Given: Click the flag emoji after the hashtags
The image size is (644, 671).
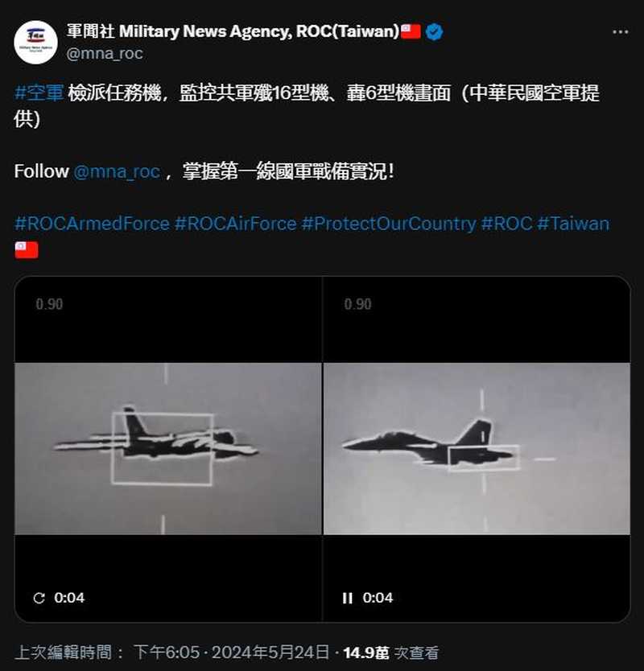Looking at the screenshot, I should click(x=27, y=250).
